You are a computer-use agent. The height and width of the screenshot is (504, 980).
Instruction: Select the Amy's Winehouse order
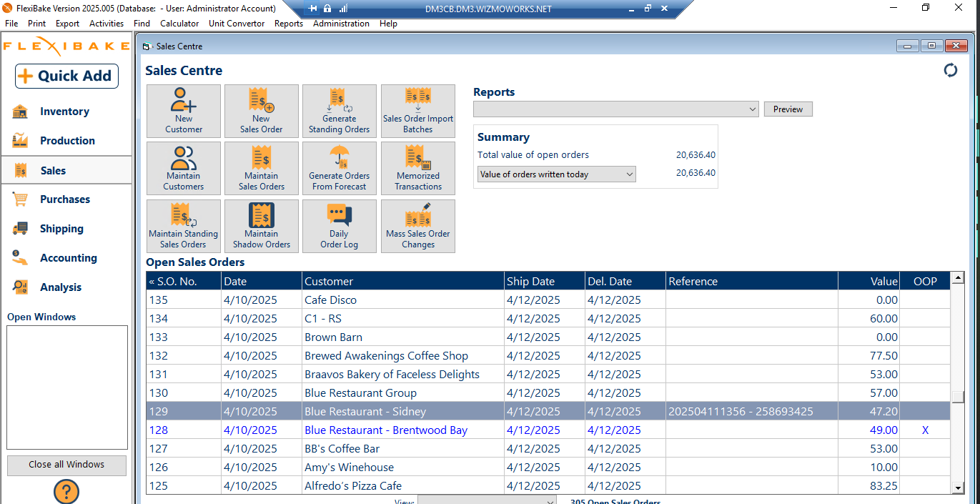coord(548,468)
